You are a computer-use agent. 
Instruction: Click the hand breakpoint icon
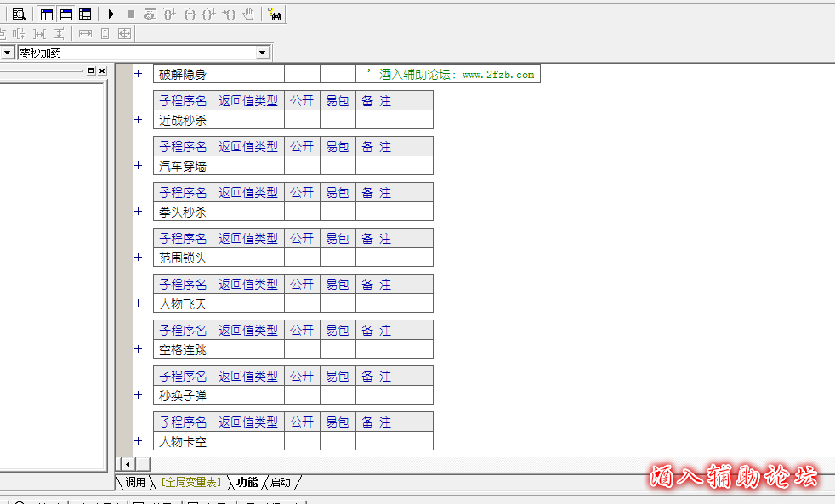(x=248, y=14)
